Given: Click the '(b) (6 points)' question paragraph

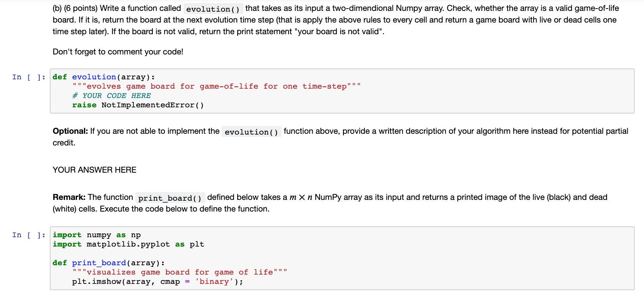Looking at the screenshot, I should point(336,20).
